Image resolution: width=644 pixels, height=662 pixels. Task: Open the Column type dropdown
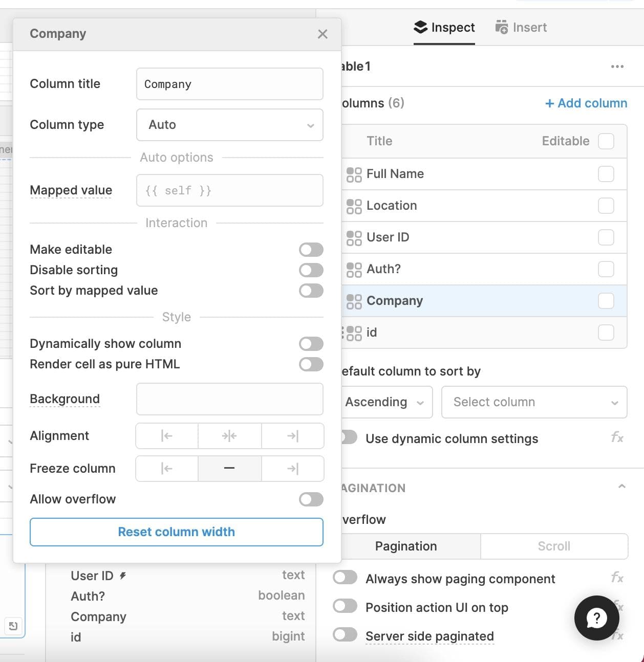[x=229, y=125]
